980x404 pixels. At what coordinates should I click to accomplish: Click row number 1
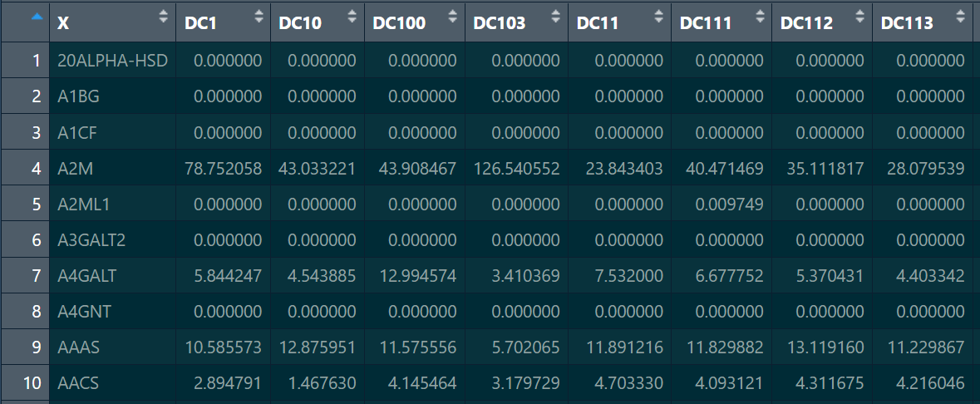click(x=37, y=61)
